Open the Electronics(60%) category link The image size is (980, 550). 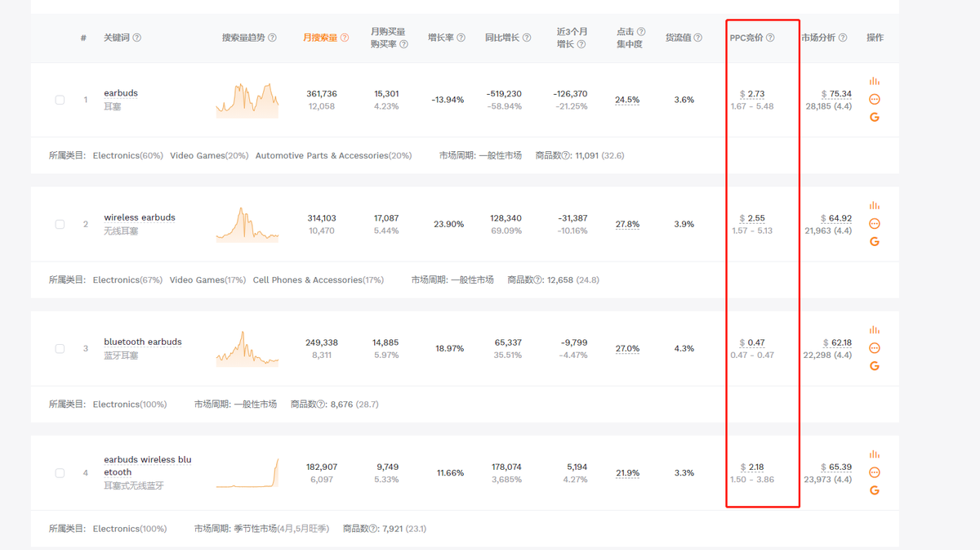[x=127, y=155]
